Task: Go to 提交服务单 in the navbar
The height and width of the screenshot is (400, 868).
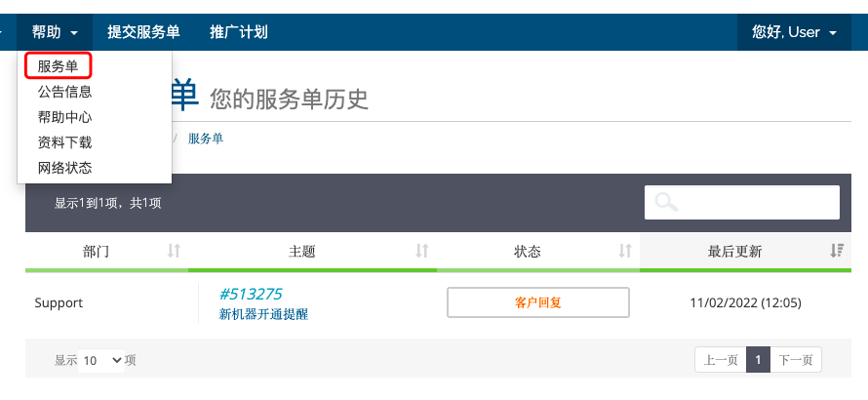Action: tap(143, 32)
